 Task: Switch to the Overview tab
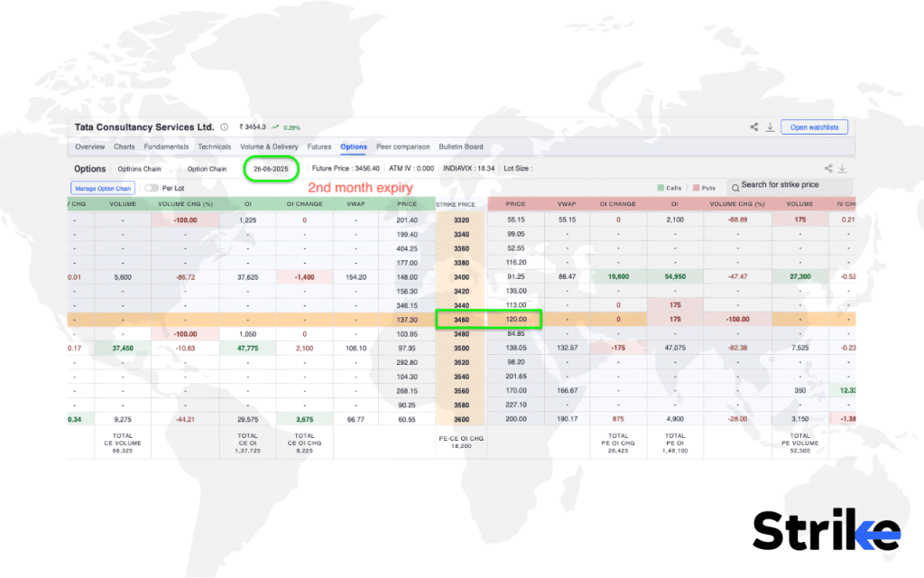[89, 147]
